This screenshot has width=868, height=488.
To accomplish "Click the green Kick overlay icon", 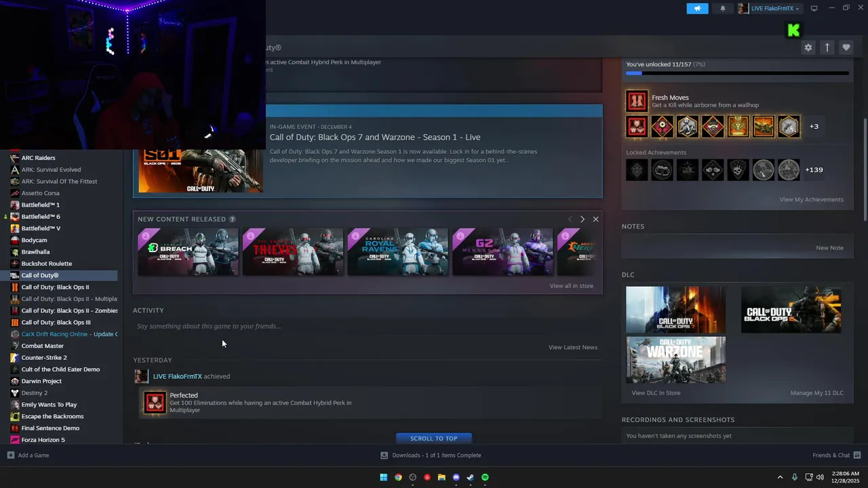I will click(x=793, y=30).
